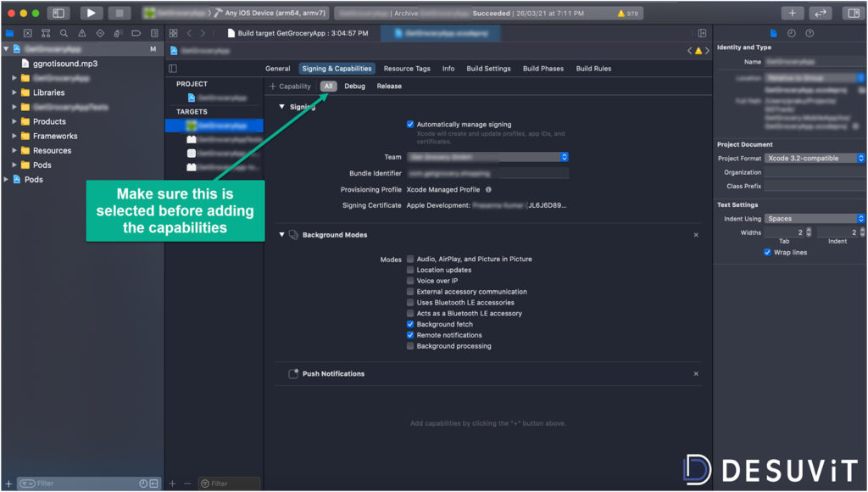Expand the Frameworks folder
868x492 pixels.
14,136
